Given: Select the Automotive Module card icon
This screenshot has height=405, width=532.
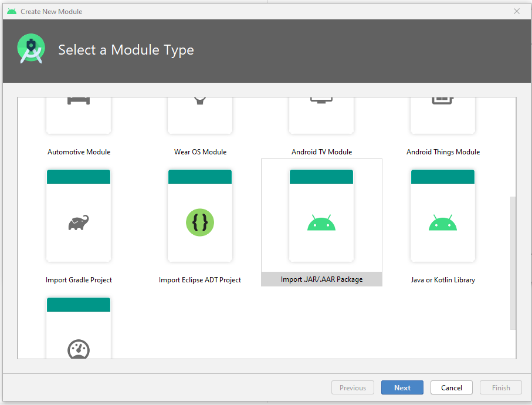Looking at the screenshot, I should pos(79,101).
